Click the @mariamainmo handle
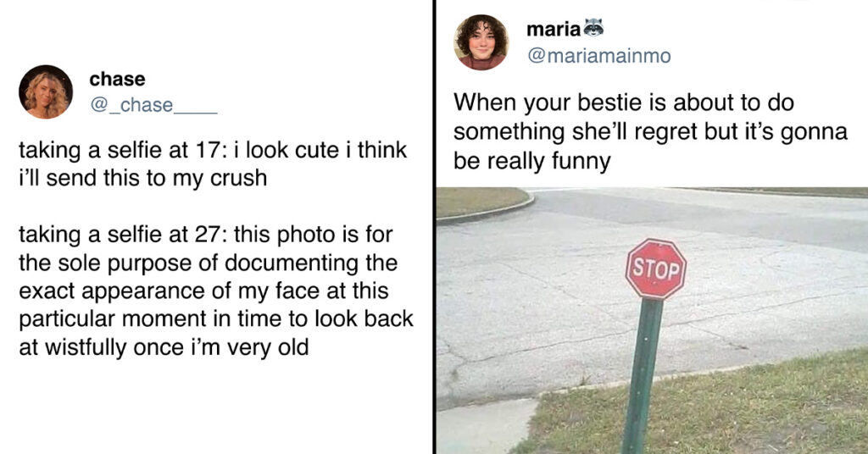The image size is (868, 454). tap(599, 55)
